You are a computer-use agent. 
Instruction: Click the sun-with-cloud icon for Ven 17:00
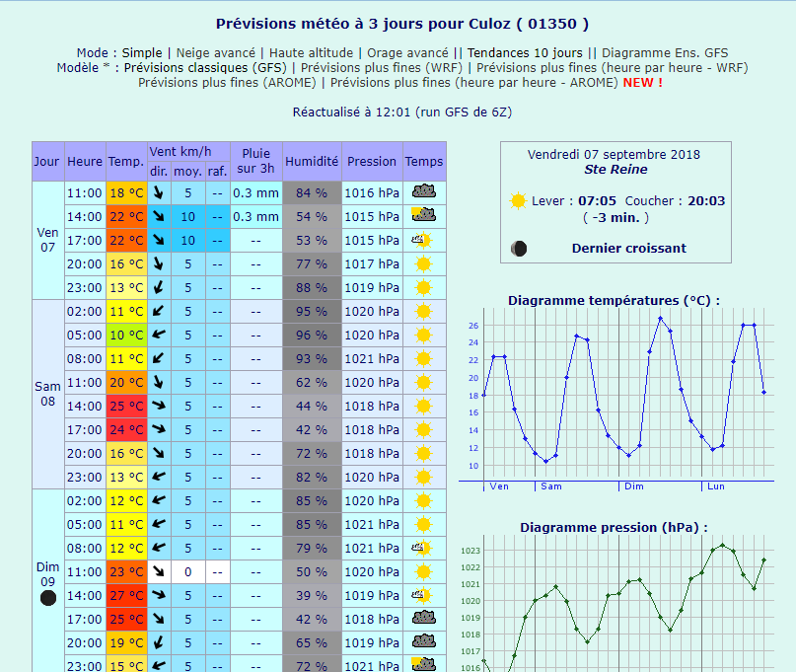(422, 240)
